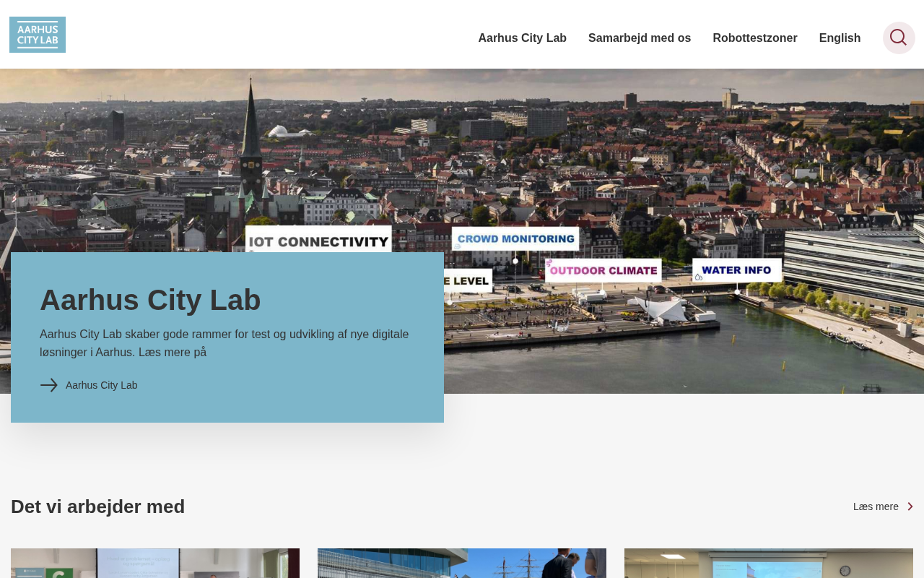The image size is (924, 578).
Task: Open the search magnifier icon
Action: pos(898,38)
